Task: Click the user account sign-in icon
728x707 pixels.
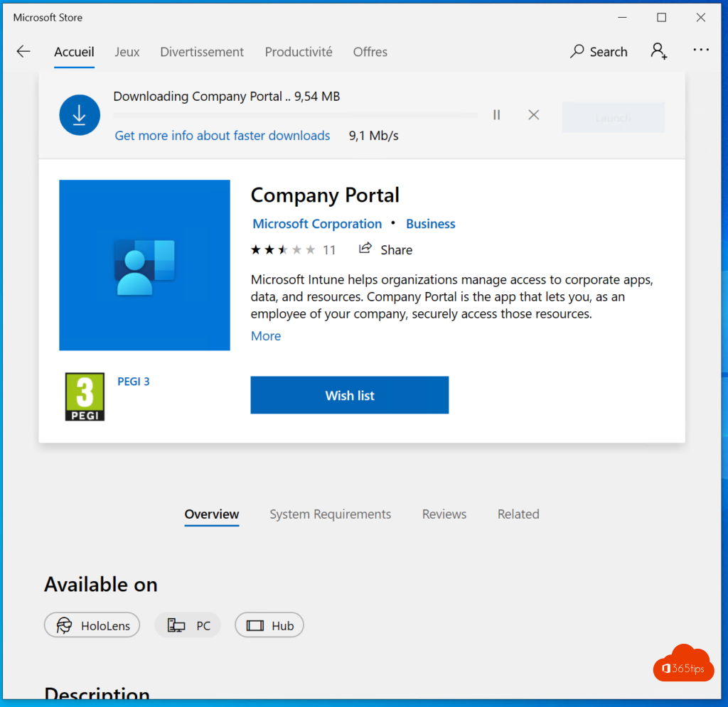Action: 658,51
